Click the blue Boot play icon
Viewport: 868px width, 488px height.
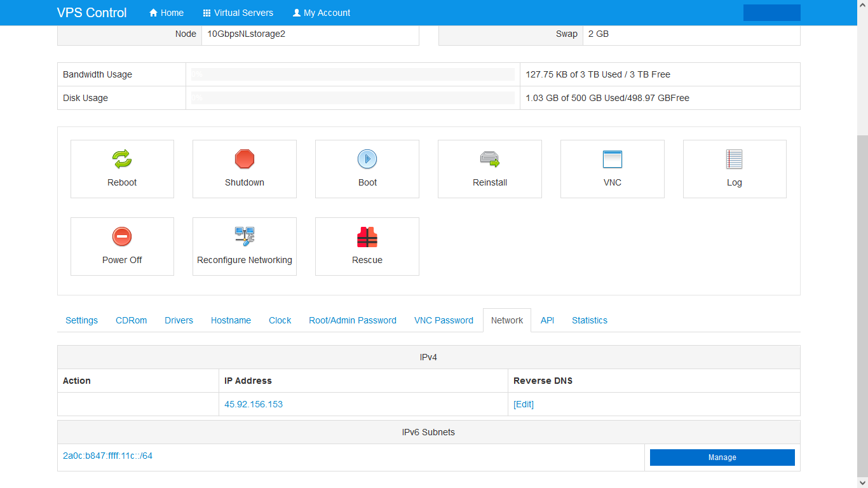coord(367,159)
